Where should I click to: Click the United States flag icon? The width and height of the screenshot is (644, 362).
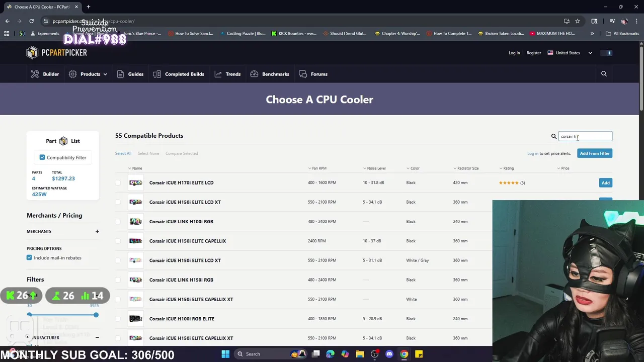pos(550,53)
